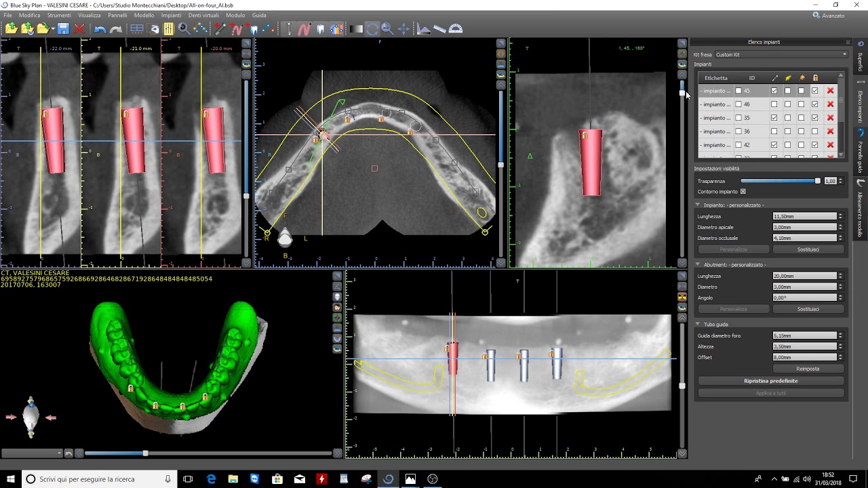Select the zoom magnifier tool
The image size is (868, 488).
coord(387,29)
